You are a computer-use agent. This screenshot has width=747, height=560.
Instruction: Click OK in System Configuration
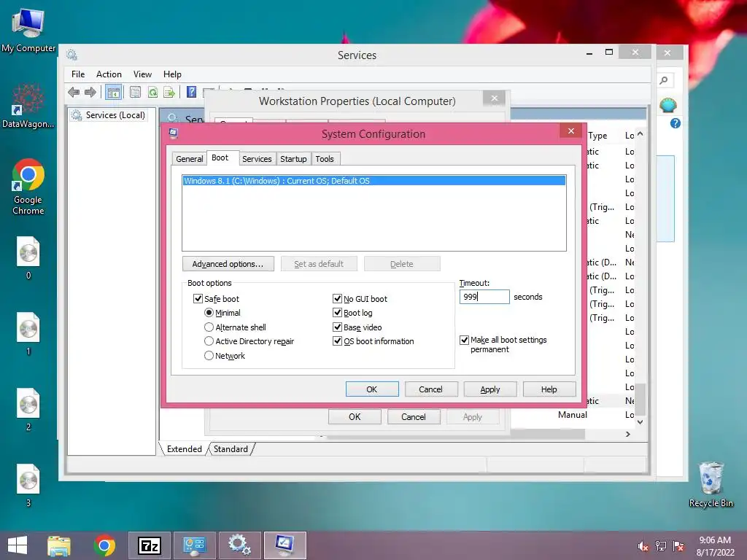tap(372, 389)
